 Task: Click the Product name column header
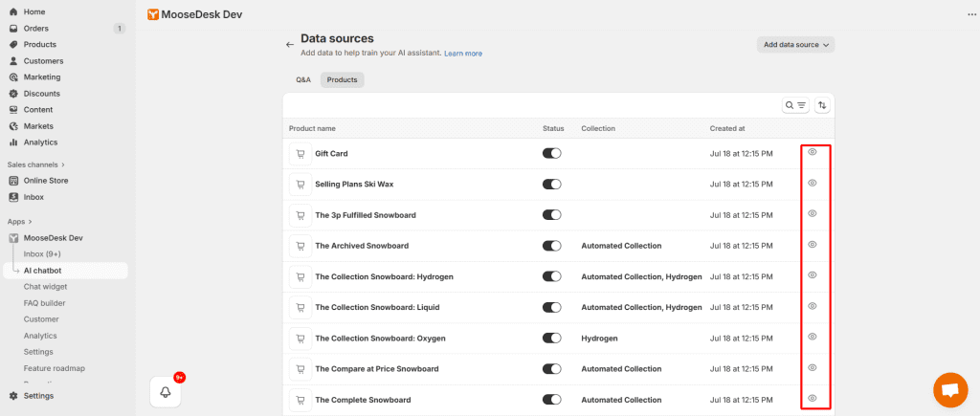coord(312,129)
